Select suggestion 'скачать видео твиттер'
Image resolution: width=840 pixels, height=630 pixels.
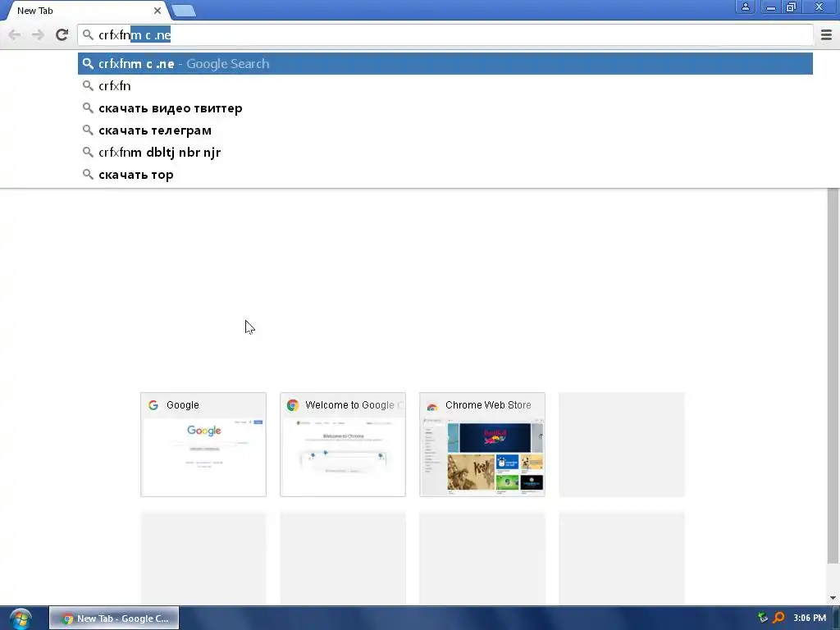coord(445,108)
